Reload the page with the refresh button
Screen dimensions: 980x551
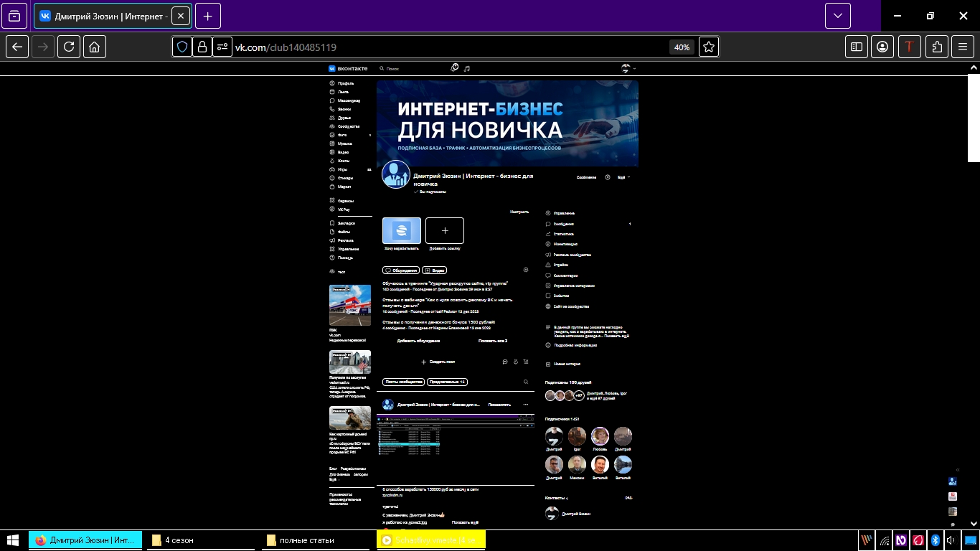click(69, 47)
